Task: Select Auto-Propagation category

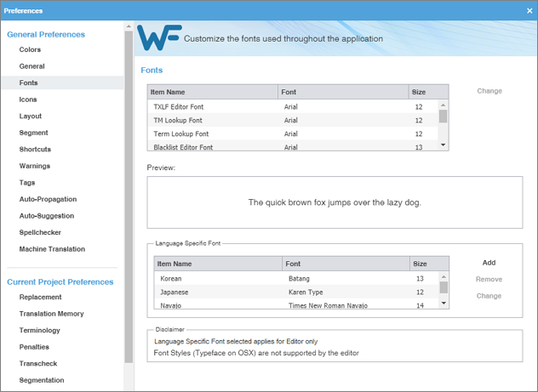Action: (47, 199)
